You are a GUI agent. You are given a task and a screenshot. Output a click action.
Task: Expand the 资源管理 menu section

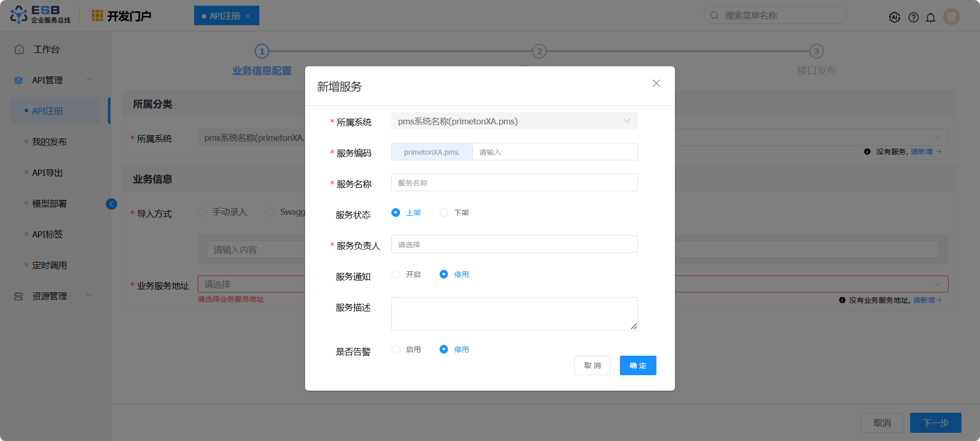coord(89,296)
